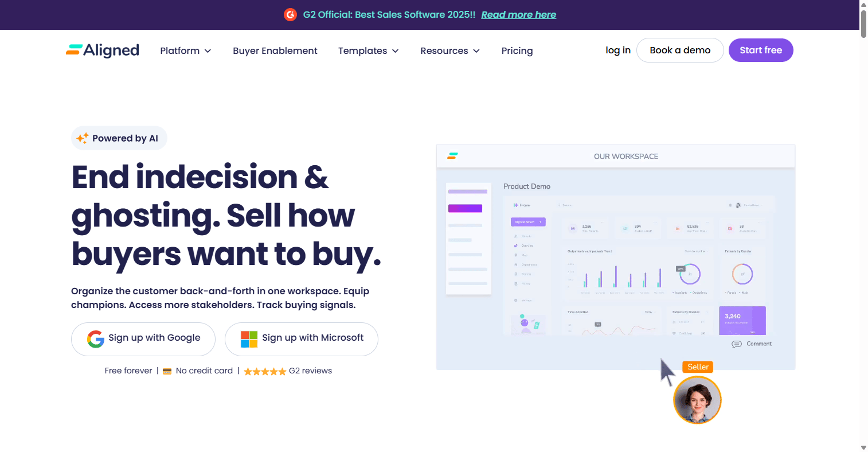Click the workspace logo in OUR WORKSPACE bar
868x452 pixels.
click(x=452, y=155)
